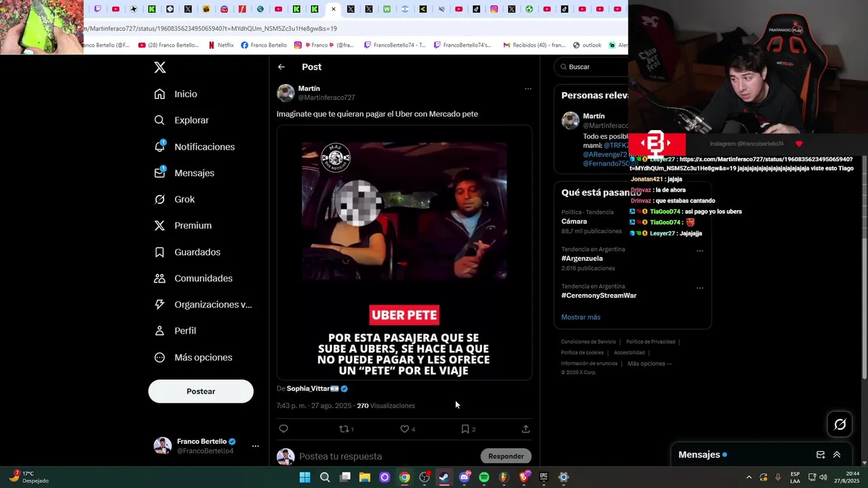
Task: Open Premium in the sidebar
Action: point(182,226)
